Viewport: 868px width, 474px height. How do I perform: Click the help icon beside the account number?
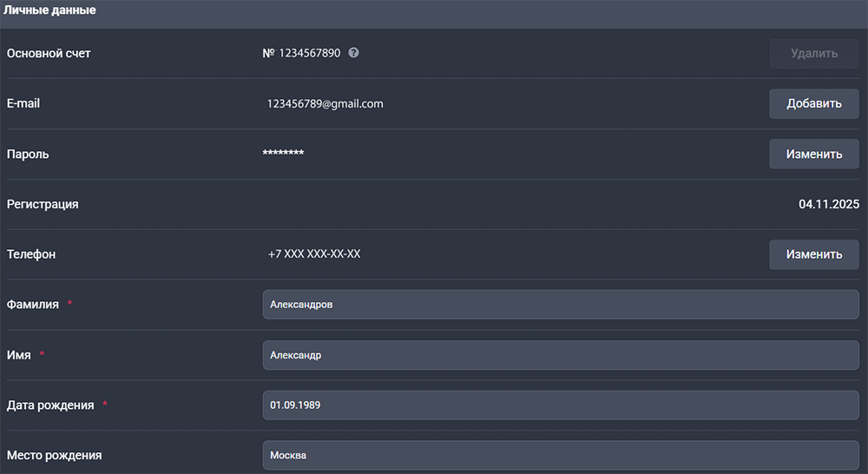point(353,53)
